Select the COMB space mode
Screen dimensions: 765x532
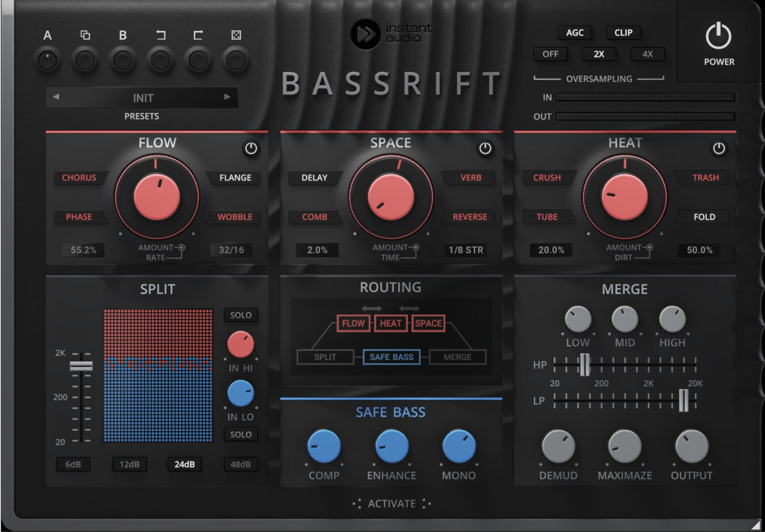point(314,217)
